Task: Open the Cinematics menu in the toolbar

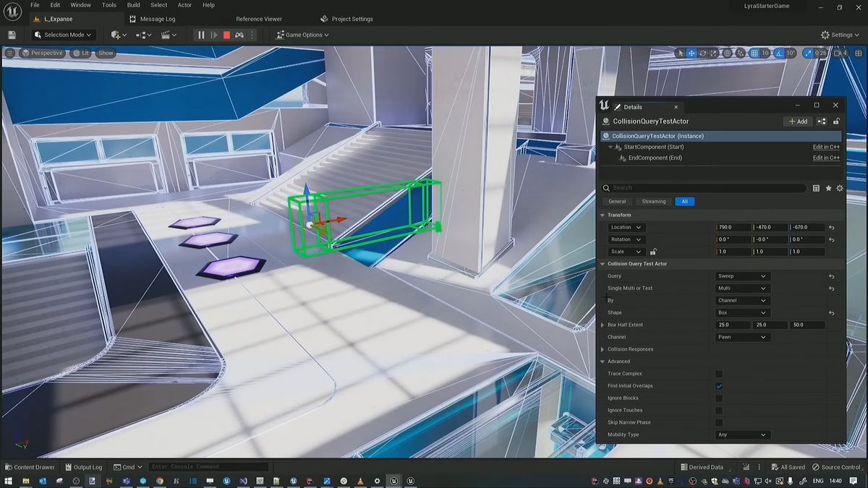Action: 166,35
